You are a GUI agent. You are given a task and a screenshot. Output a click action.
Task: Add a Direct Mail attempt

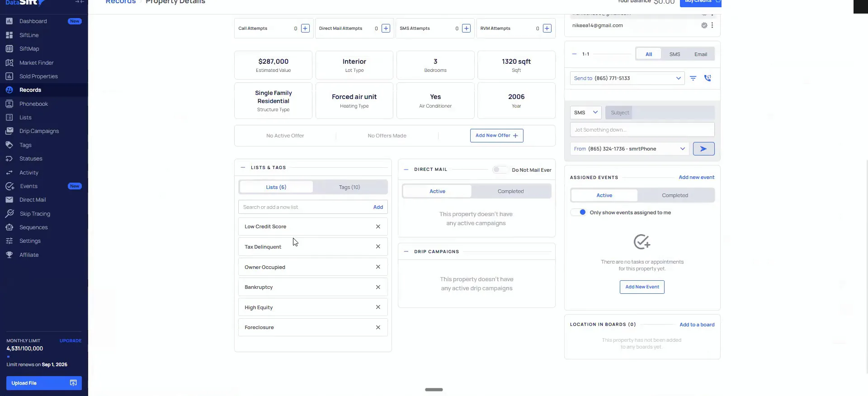386,28
